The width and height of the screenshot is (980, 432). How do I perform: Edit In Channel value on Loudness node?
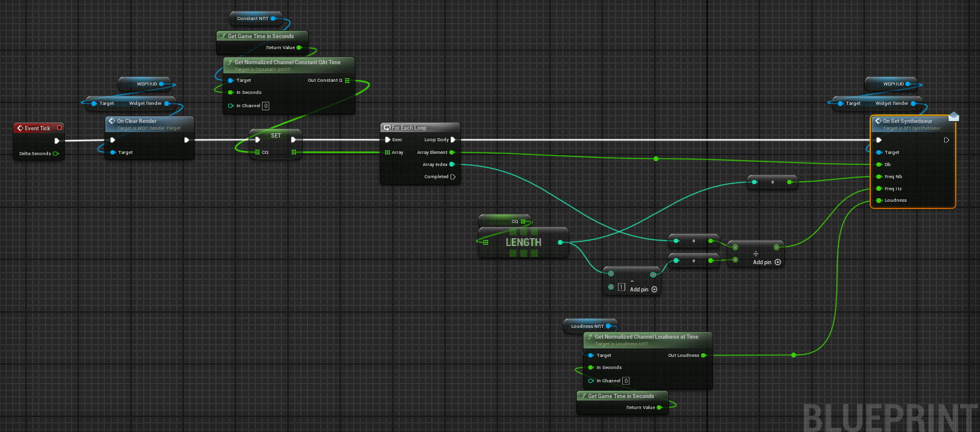click(x=626, y=381)
